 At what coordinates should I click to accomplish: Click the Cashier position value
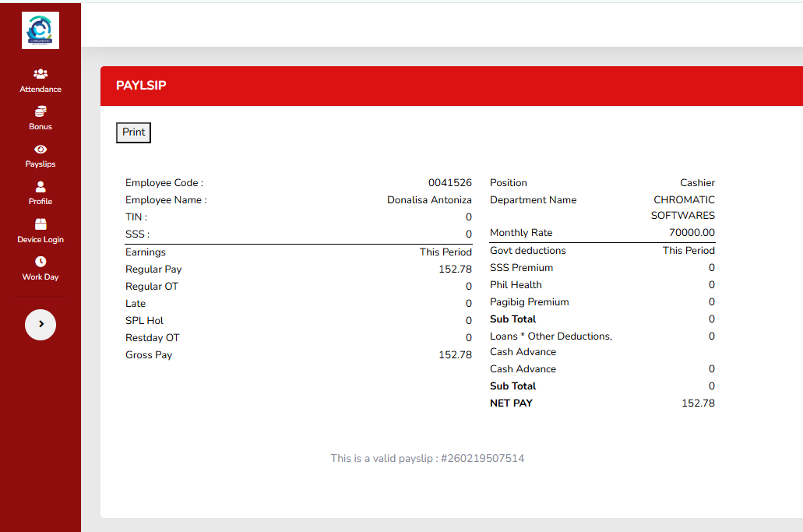[697, 183]
